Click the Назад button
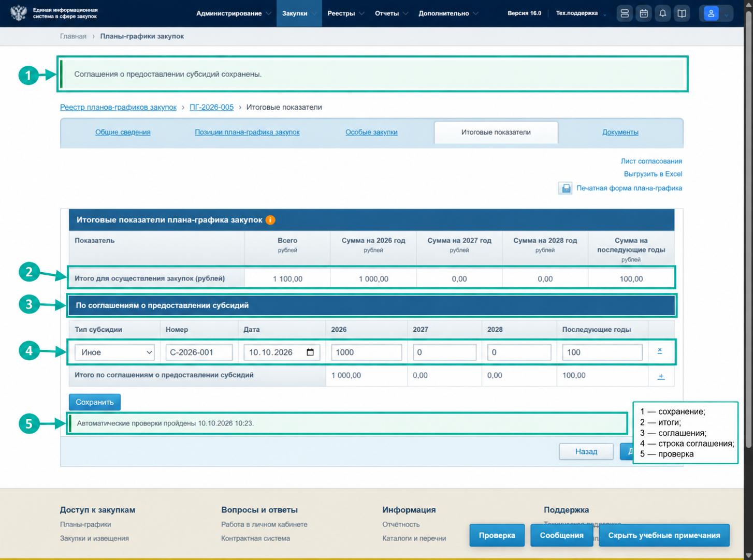This screenshot has width=753, height=560. pos(586,452)
